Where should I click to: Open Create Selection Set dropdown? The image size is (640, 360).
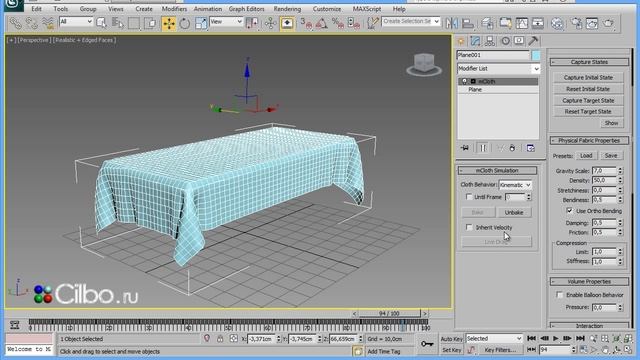click(x=411, y=21)
